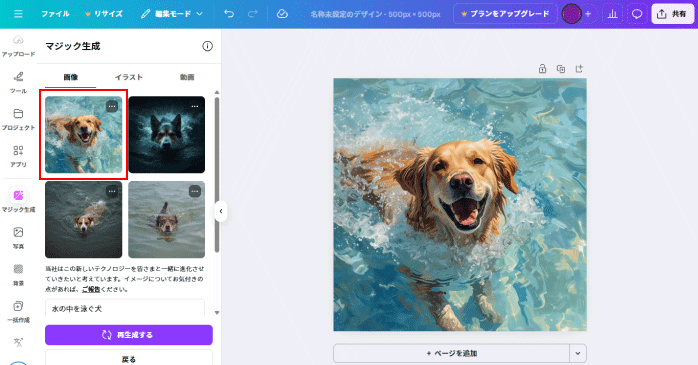Click the プランをアップグレード button
698x365 pixels.
[x=505, y=14]
